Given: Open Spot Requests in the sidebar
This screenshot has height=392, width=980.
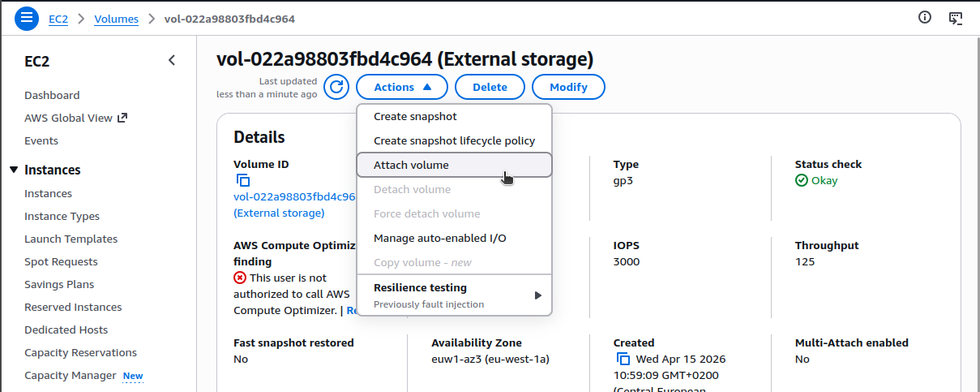Looking at the screenshot, I should [61, 261].
